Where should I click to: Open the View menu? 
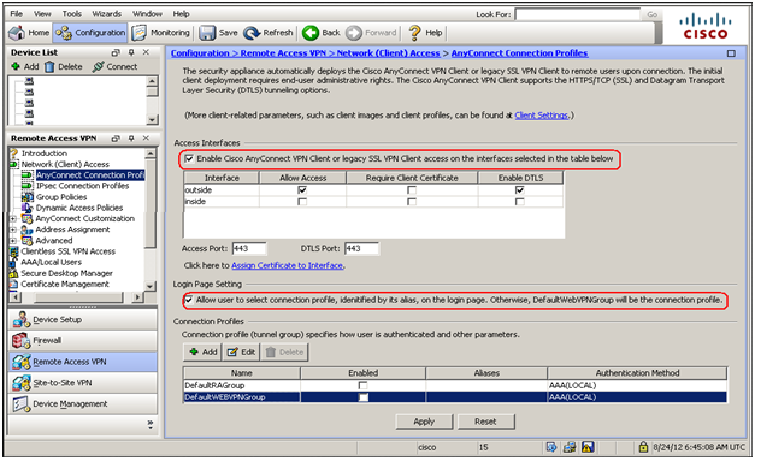(43, 14)
